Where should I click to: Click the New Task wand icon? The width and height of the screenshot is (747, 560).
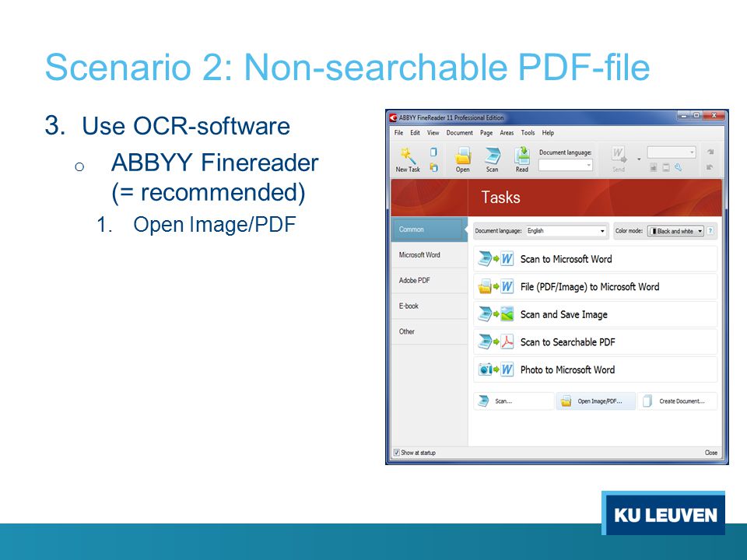[x=408, y=156]
